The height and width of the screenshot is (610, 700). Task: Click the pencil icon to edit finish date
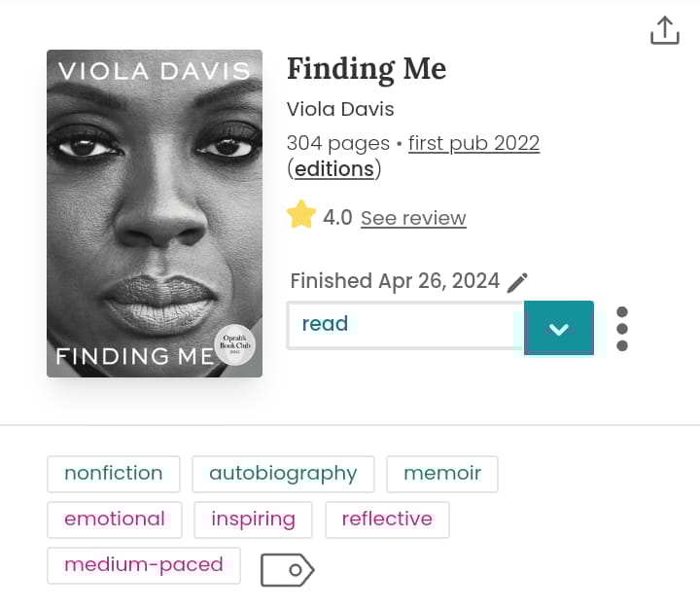[x=518, y=282]
